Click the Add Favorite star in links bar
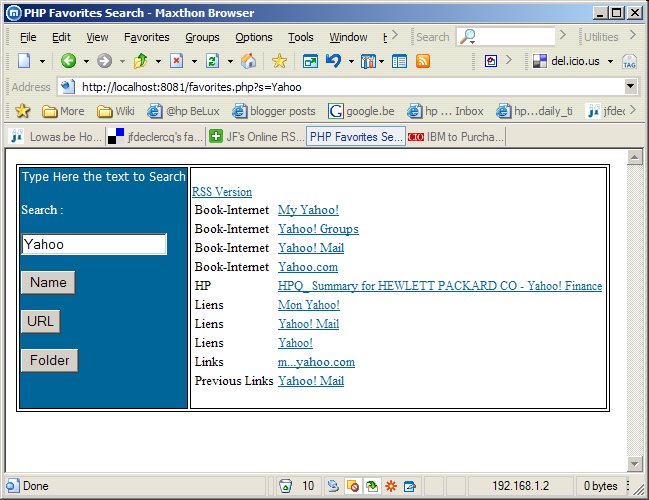Viewport: 649px width, 500px height. pos(22,111)
